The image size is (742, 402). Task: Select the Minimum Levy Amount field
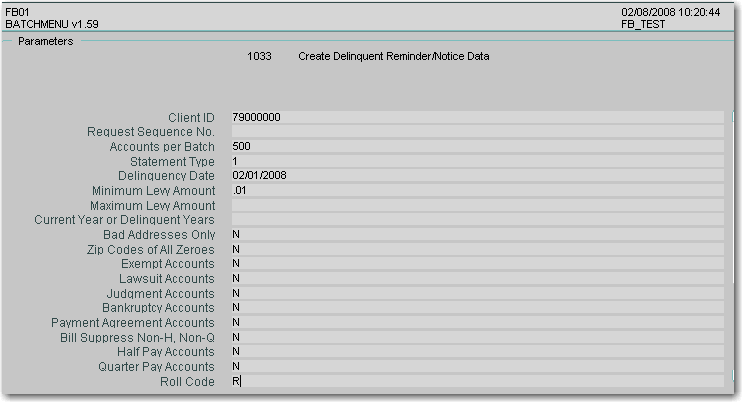[476, 191]
